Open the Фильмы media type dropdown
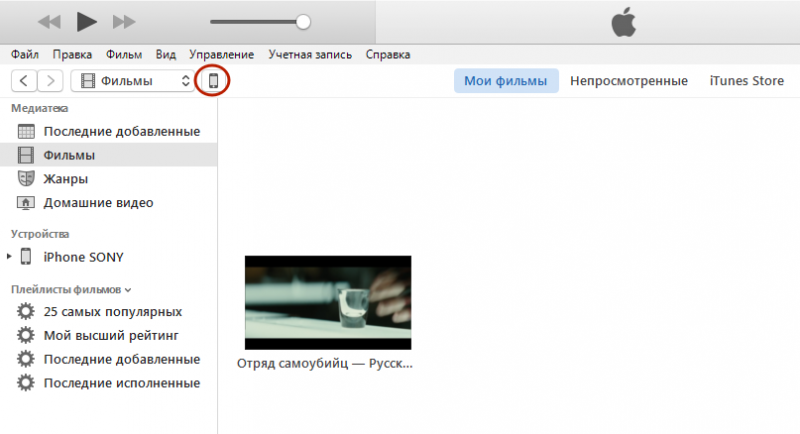The image size is (800, 434). click(133, 81)
